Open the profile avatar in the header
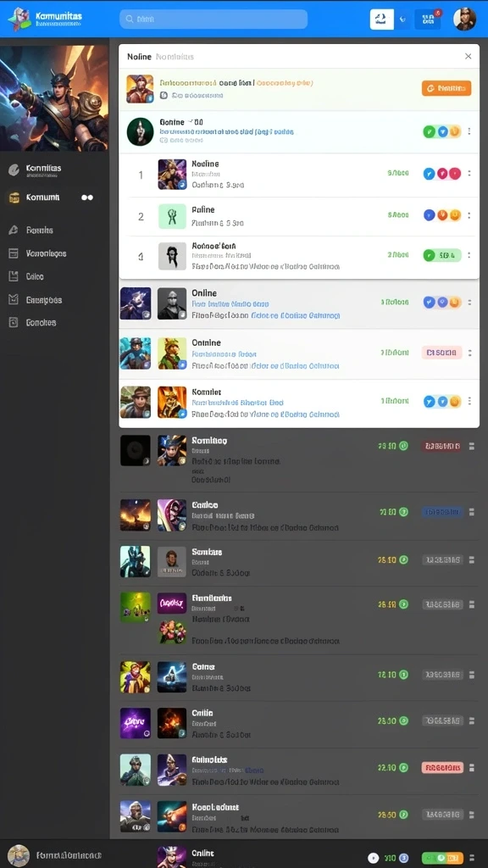 [464, 19]
